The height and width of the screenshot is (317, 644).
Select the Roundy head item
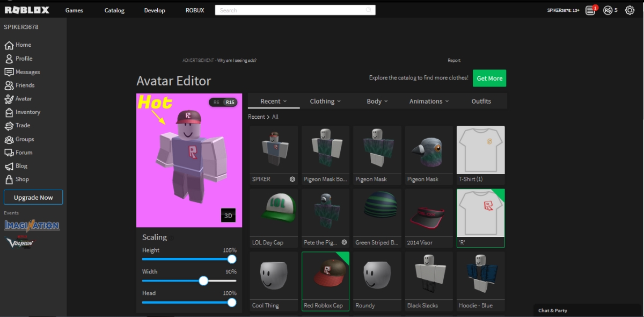click(x=377, y=281)
